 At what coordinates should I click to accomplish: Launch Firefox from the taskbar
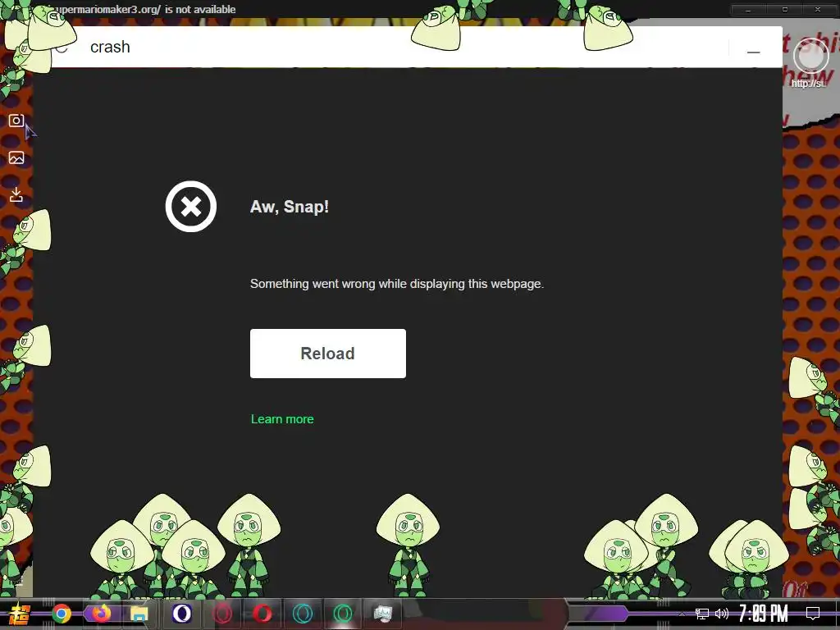[101, 613]
